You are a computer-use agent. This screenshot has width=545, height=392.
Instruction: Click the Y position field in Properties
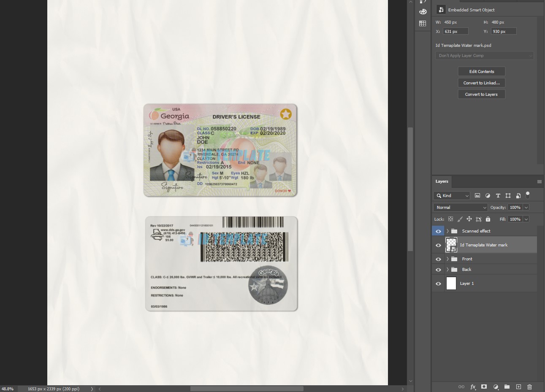coord(504,31)
